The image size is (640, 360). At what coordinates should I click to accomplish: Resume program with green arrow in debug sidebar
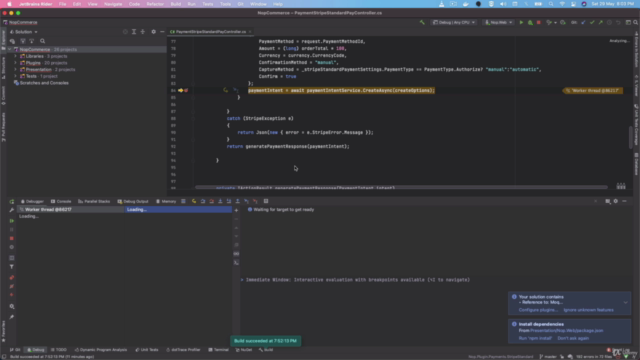(11, 221)
